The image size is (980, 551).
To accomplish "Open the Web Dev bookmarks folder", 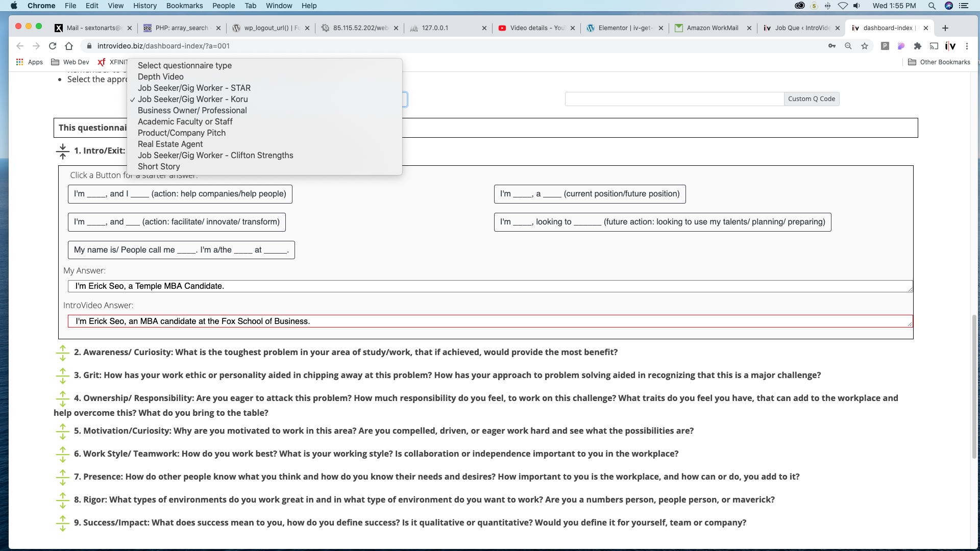I will point(70,62).
